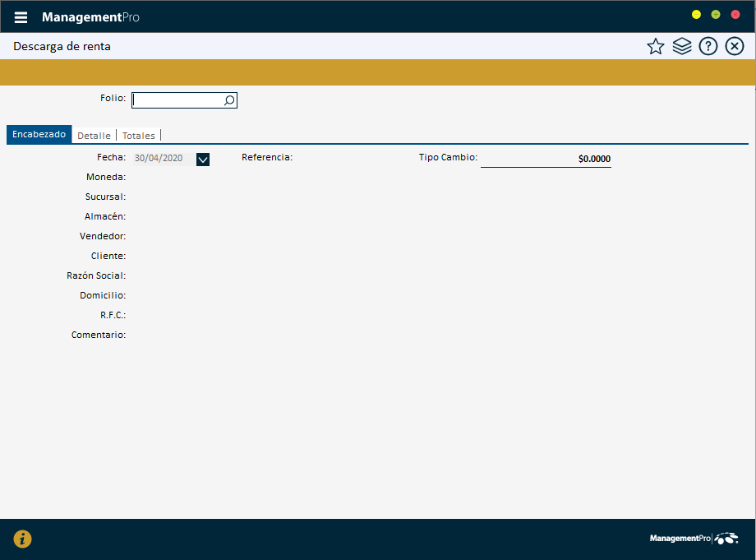Mark Descarga de renta as favorite
This screenshot has width=756, height=560.
[655, 46]
